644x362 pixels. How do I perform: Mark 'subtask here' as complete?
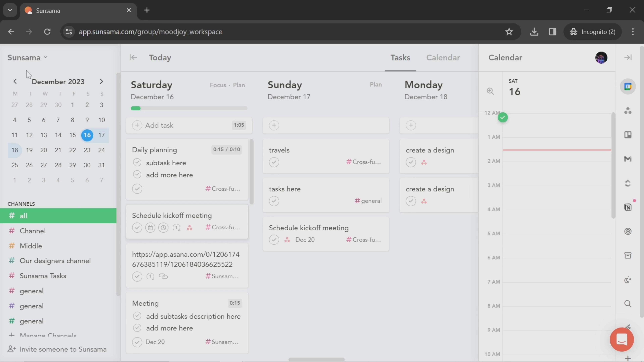click(137, 163)
